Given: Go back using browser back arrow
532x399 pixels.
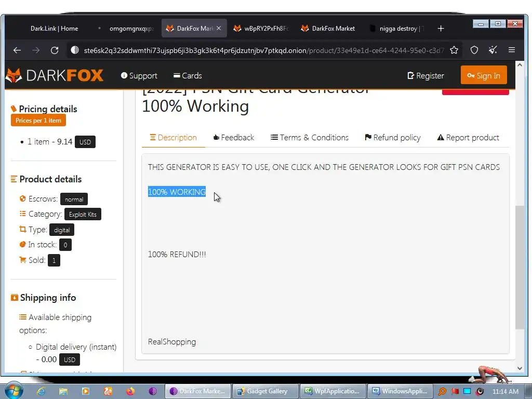Looking at the screenshot, I should point(17,50).
